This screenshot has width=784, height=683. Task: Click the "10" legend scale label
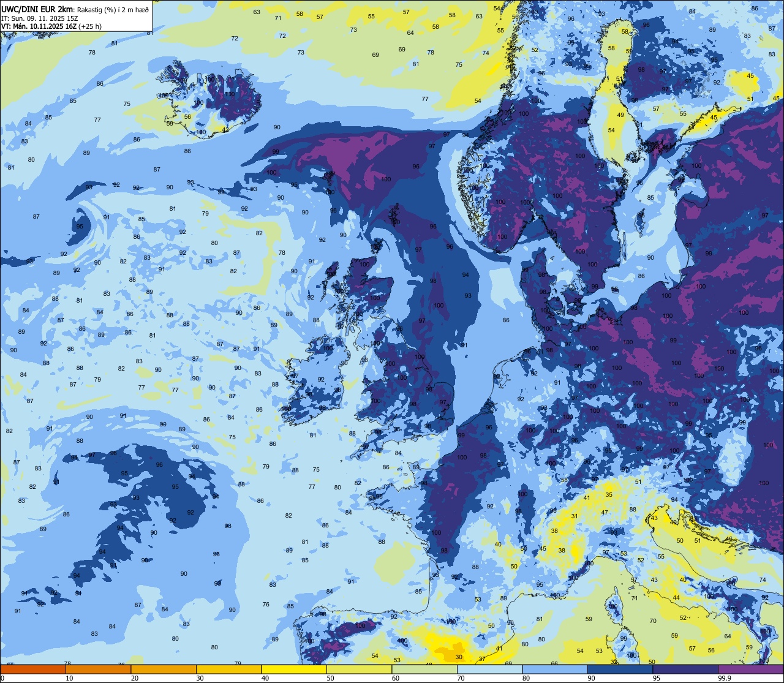tap(69, 678)
